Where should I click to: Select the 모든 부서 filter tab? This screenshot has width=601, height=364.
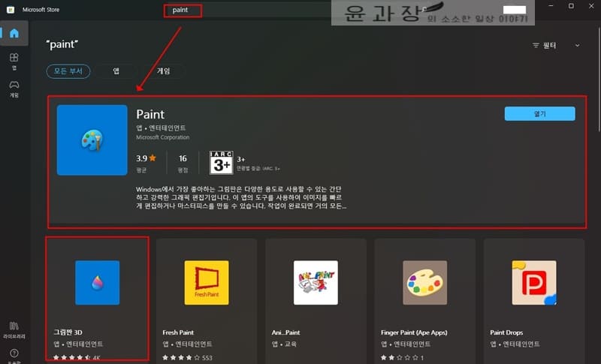coord(68,71)
